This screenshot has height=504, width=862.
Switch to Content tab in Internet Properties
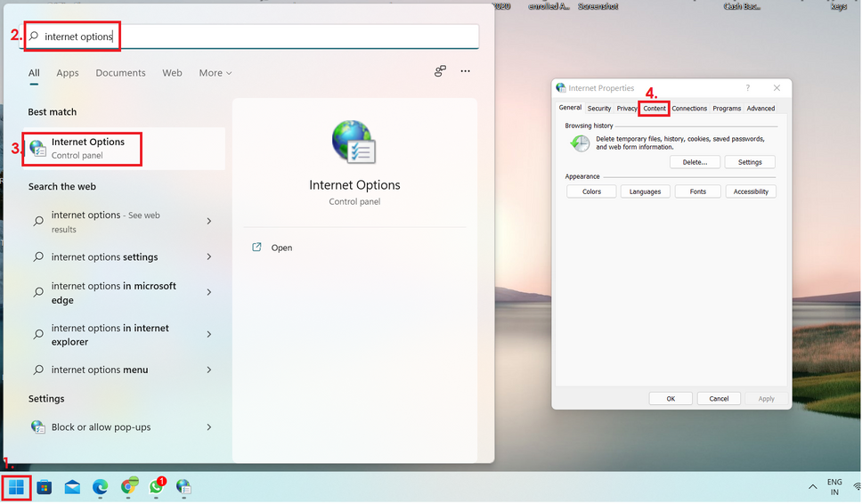655,109
